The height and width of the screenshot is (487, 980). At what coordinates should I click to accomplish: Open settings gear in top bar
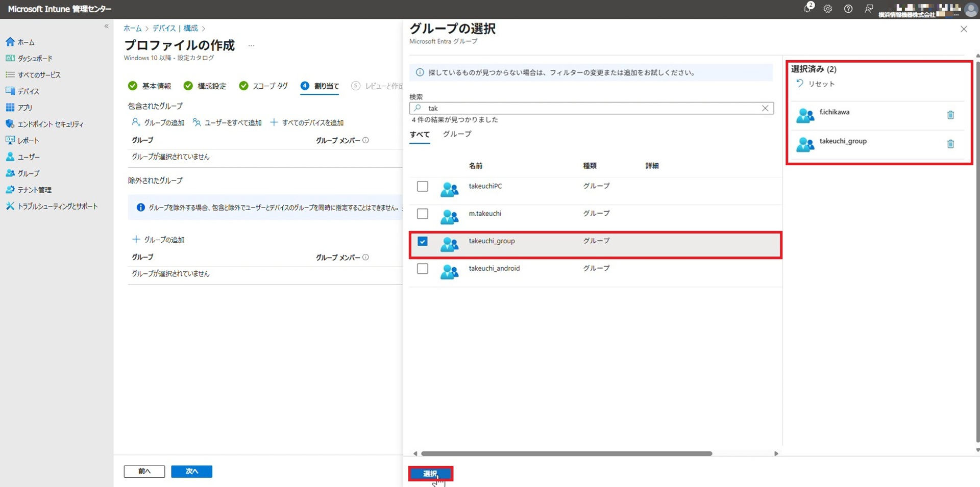click(x=827, y=9)
